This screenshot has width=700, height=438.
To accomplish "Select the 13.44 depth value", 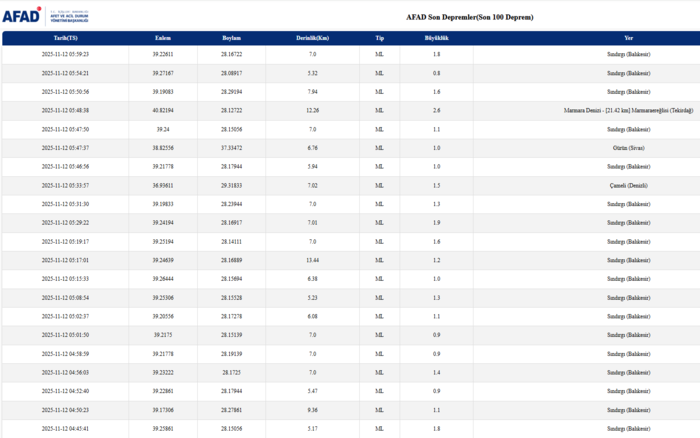I will [x=313, y=260].
